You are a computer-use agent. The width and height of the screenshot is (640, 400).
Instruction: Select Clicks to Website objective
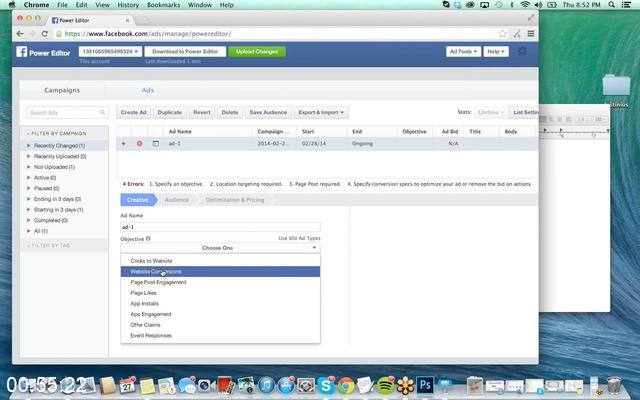[x=220, y=261]
